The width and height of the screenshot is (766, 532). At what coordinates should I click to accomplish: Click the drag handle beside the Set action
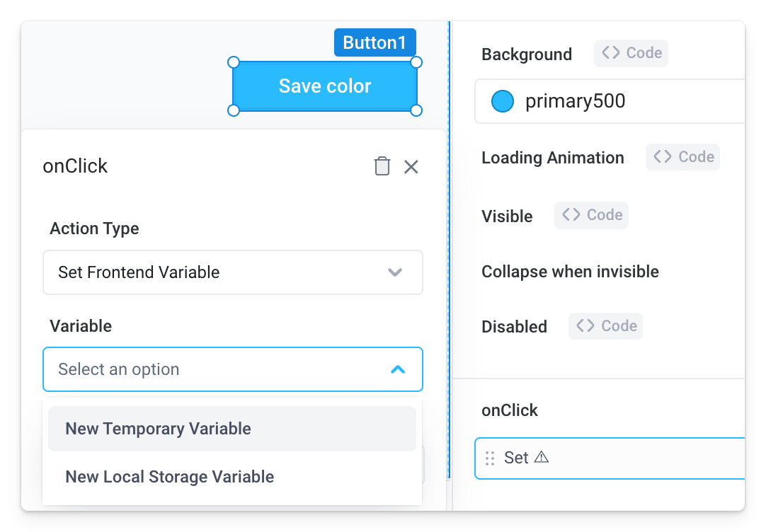coord(490,458)
